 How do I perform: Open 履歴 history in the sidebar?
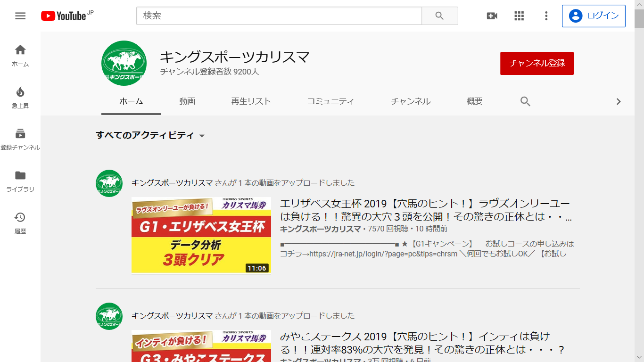pyautogui.click(x=20, y=223)
